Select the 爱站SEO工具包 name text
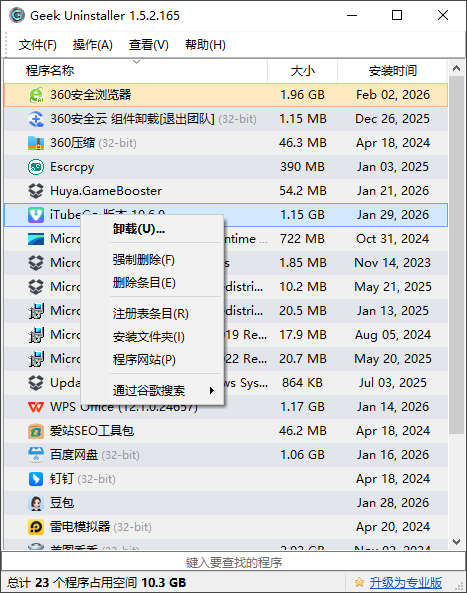 point(92,431)
